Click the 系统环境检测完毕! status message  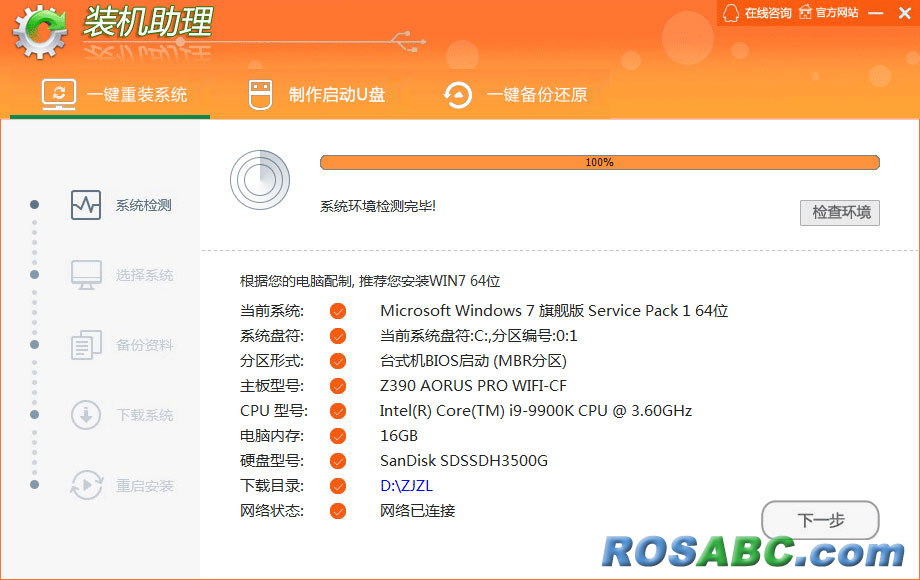click(378, 206)
